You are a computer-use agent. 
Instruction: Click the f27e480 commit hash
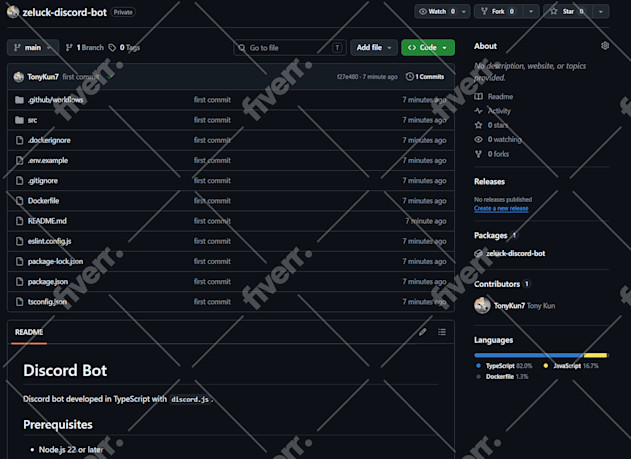click(348, 76)
